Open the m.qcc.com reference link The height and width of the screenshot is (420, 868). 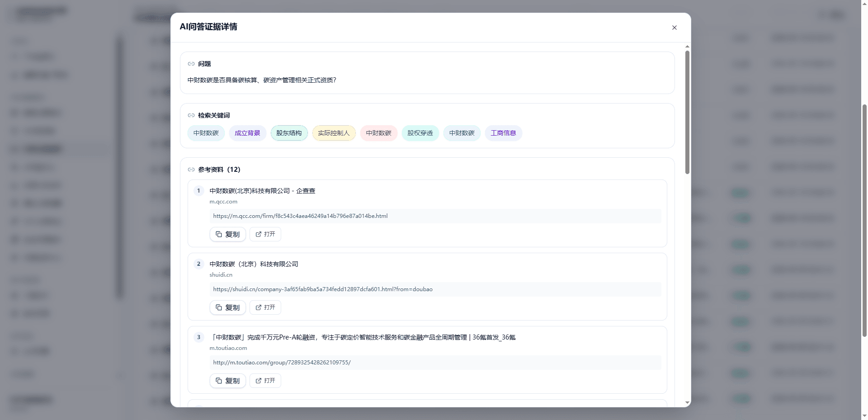[x=265, y=234]
